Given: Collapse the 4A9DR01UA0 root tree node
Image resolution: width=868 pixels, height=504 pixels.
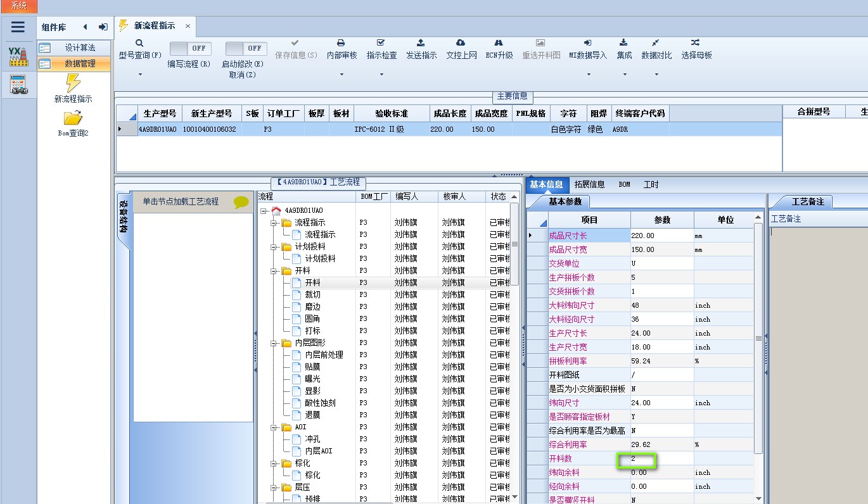Looking at the screenshot, I should pyautogui.click(x=263, y=210).
